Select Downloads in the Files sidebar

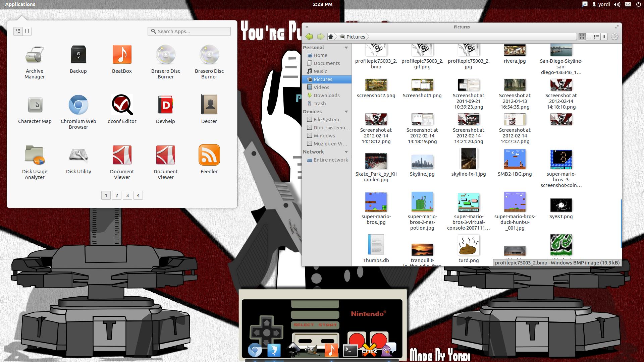tap(327, 96)
